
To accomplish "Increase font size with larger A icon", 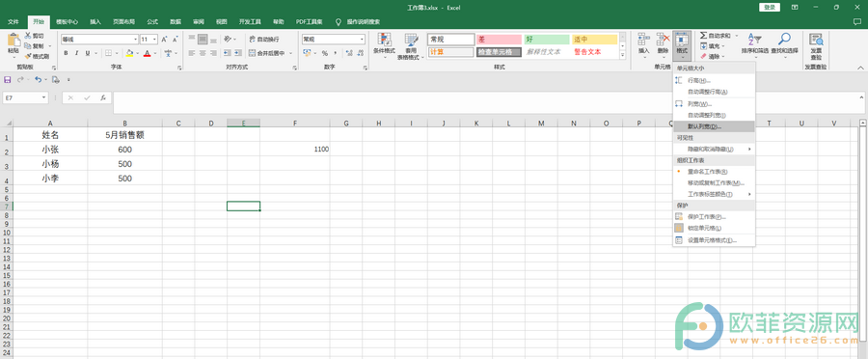I will pyautogui.click(x=164, y=40).
